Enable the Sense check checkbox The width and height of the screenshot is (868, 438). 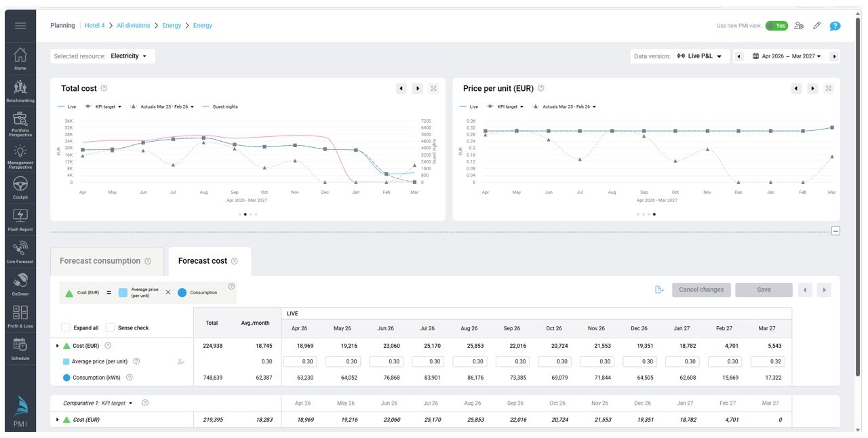pyautogui.click(x=110, y=327)
